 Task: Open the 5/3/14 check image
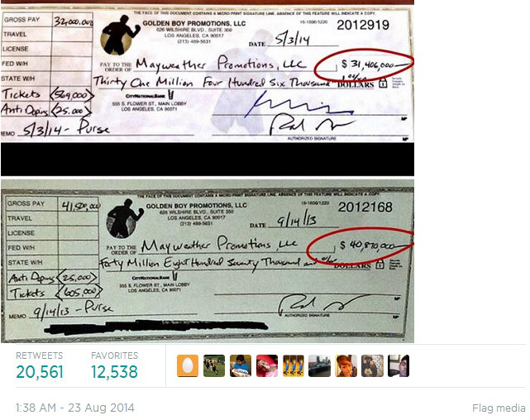click(x=208, y=73)
